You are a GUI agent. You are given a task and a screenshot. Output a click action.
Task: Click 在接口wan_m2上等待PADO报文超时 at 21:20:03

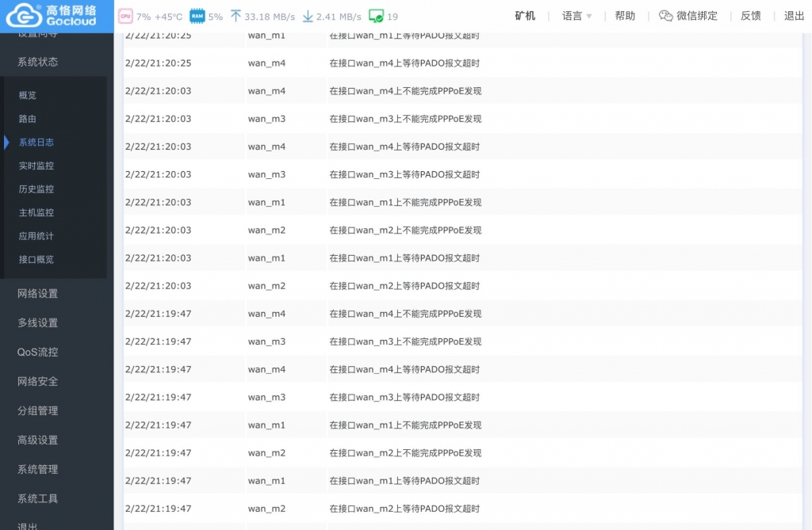(x=404, y=286)
